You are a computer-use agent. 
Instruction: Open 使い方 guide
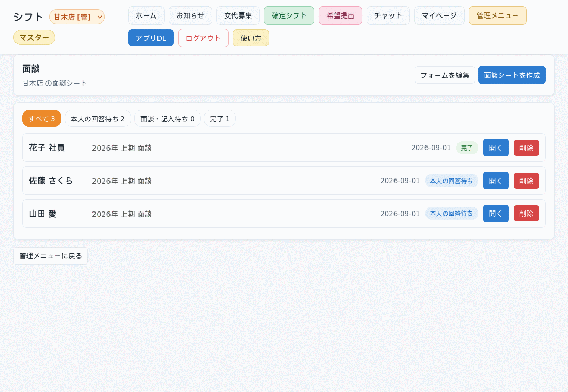coord(250,38)
